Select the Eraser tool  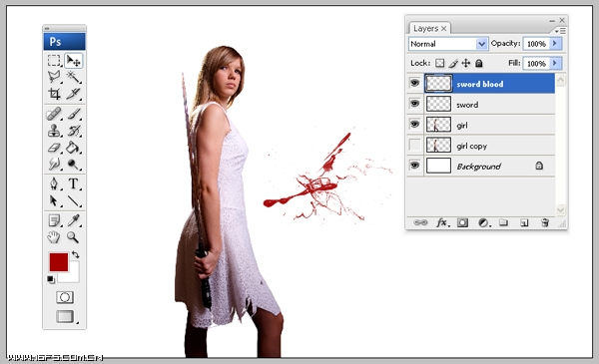54,148
